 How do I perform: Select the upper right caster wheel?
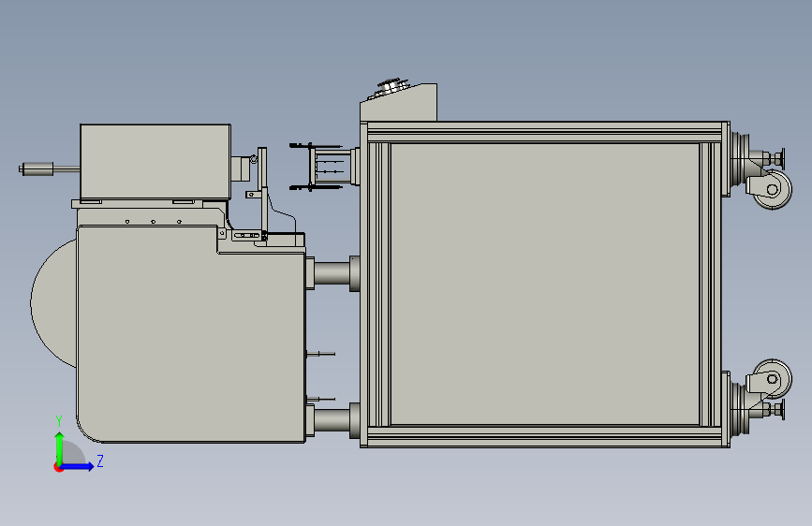coord(771,189)
